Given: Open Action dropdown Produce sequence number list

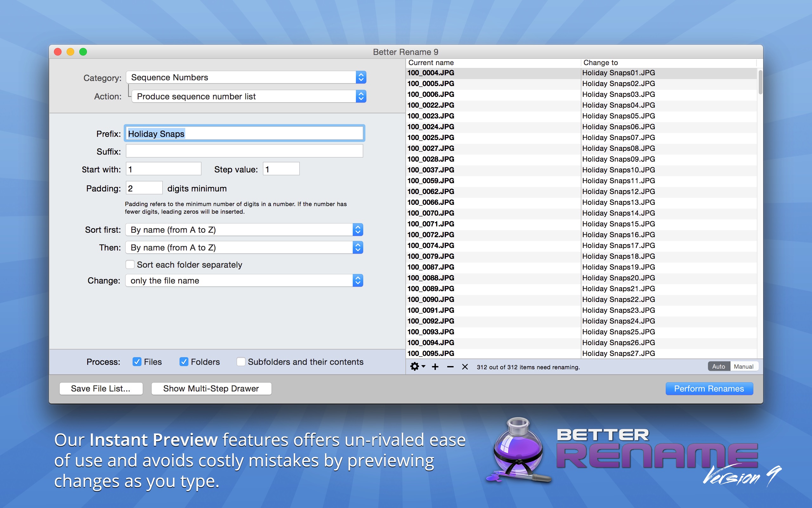Looking at the screenshot, I should point(249,97).
